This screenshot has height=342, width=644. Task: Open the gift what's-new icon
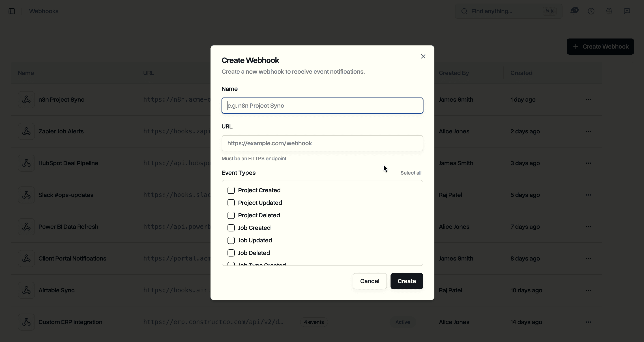[609, 11]
